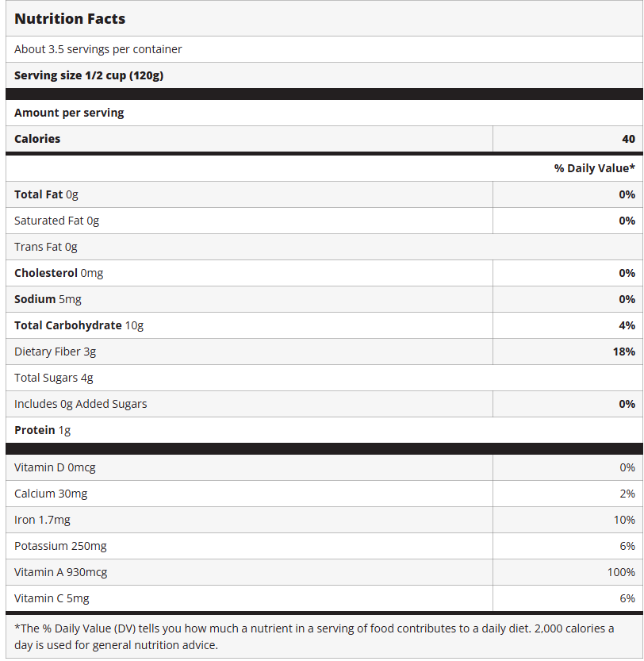Viewport: 644px width, 661px height.
Task: Click the Saturated Fat 0g label
Action: tap(56, 221)
